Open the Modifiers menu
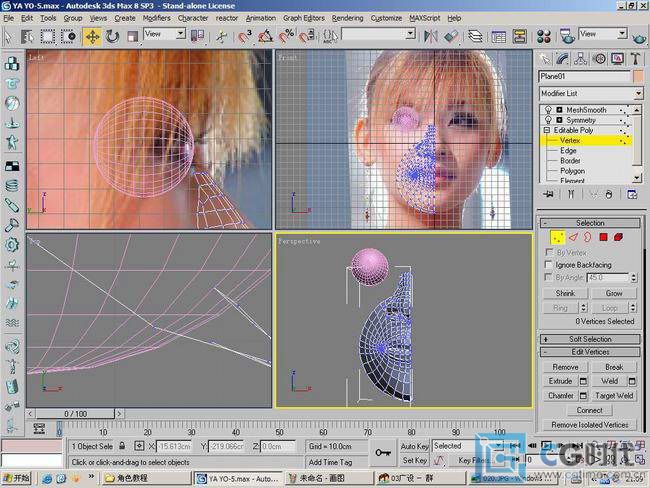Viewport: 650px width, 488px height. pos(156,18)
